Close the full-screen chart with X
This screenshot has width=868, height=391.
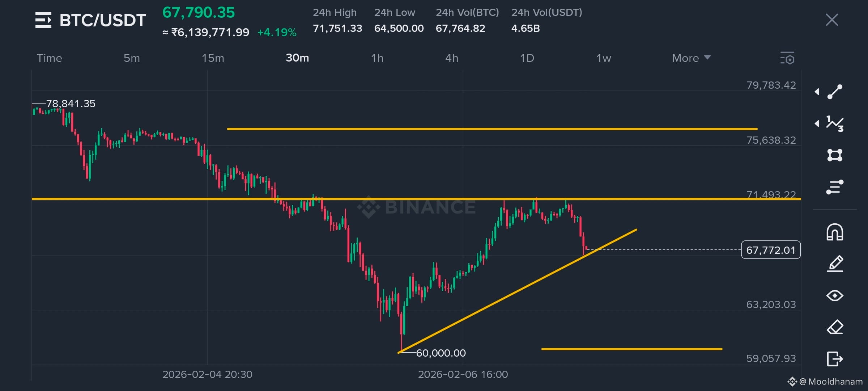[832, 20]
